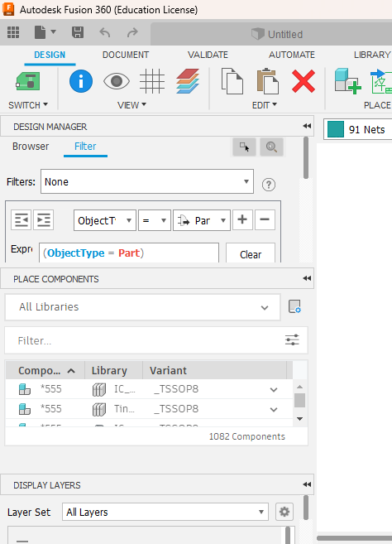Click the indent filter expression icon

click(43, 219)
